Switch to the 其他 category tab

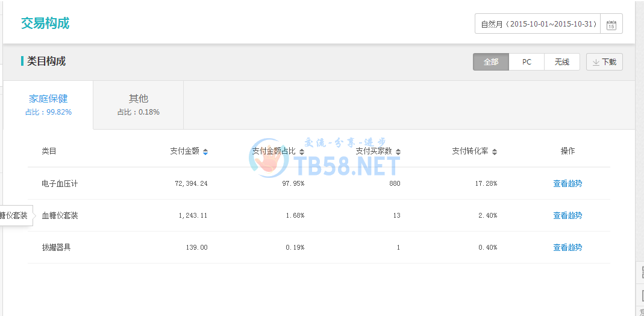139,104
